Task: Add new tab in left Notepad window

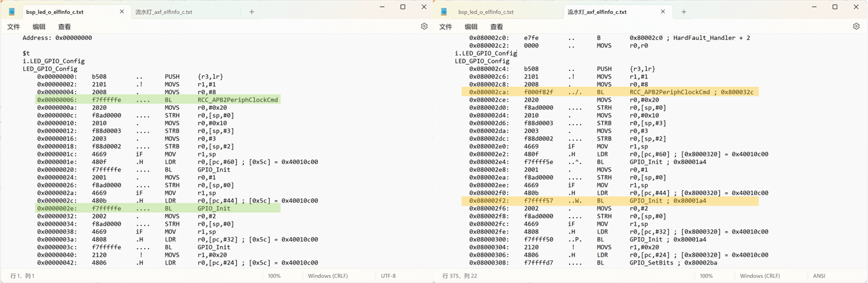Action: 252,12
